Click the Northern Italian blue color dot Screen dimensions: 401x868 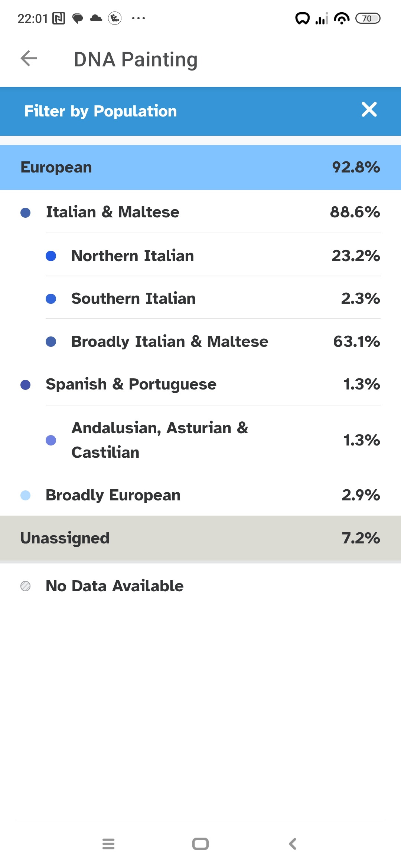coord(51,256)
